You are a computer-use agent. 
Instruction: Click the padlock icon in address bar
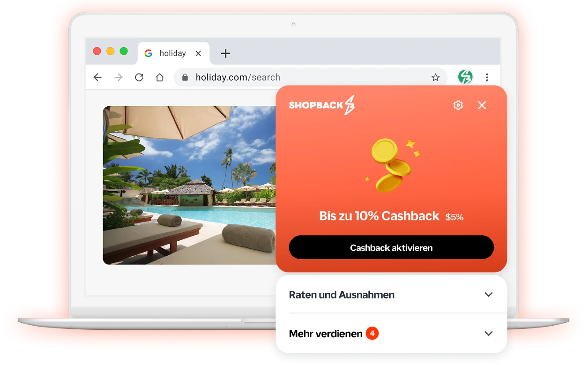185,77
